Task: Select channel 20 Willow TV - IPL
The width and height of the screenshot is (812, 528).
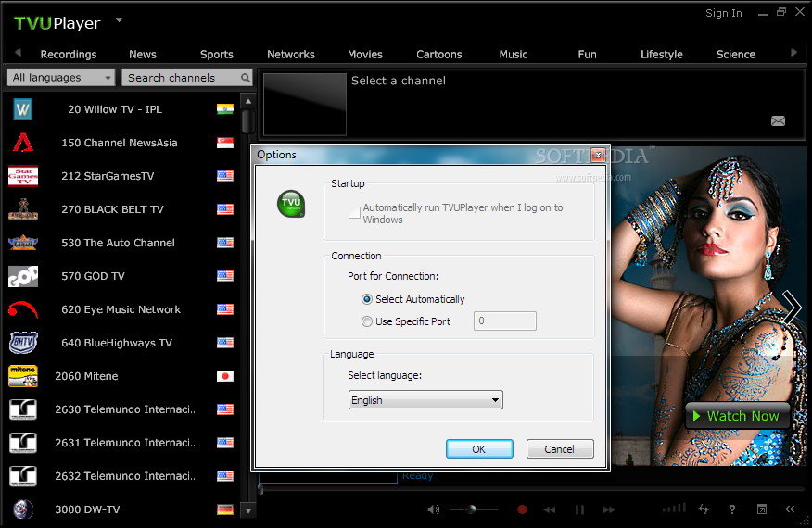Action: point(122,109)
